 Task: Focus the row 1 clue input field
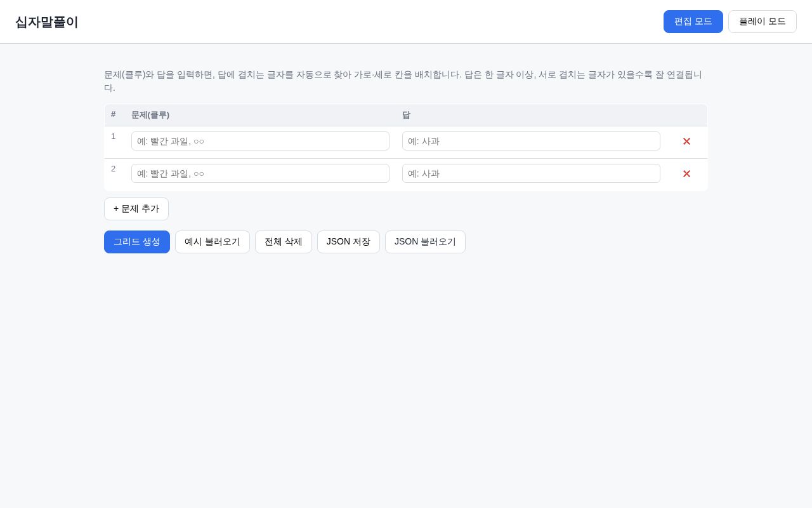click(260, 141)
